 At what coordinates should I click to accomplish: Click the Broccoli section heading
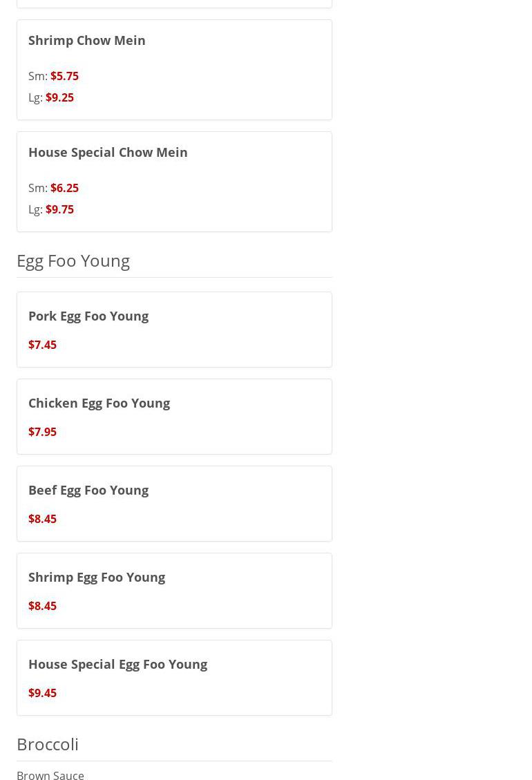48,744
